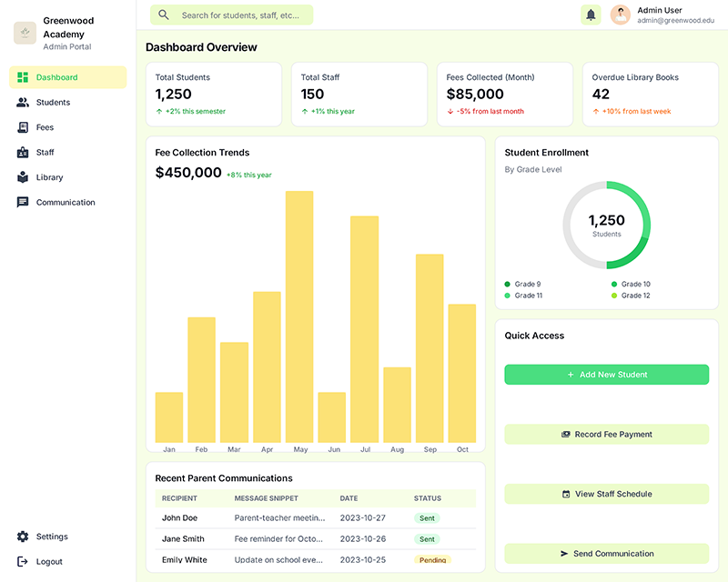Click the Logout icon
Image resolution: width=728 pixels, height=582 pixels.
[20, 561]
